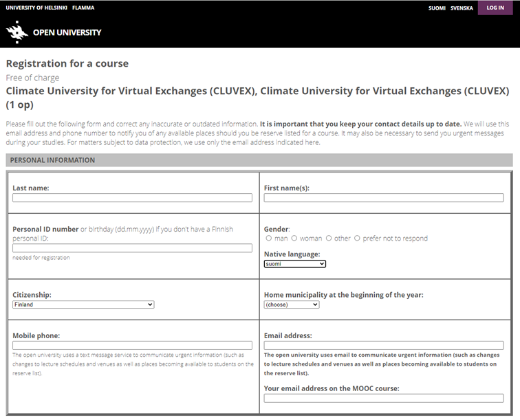The image size is (520, 420).
Task: Click the Personal ID number field
Action: tap(132, 248)
